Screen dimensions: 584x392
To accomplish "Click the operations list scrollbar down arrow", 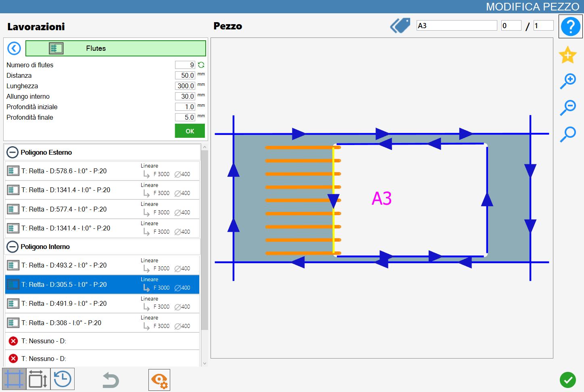I will pos(204,363).
